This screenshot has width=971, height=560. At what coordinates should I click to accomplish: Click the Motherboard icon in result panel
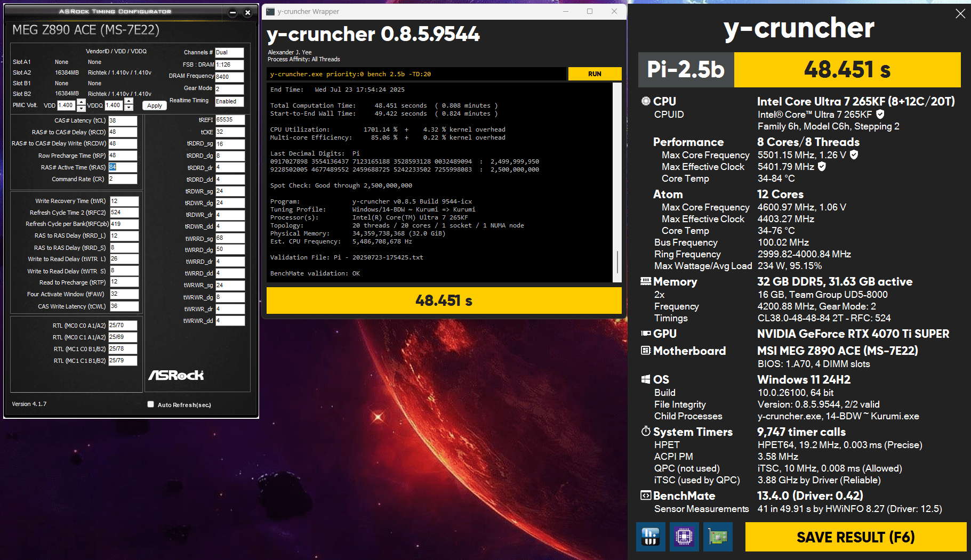[x=646, y=351]
